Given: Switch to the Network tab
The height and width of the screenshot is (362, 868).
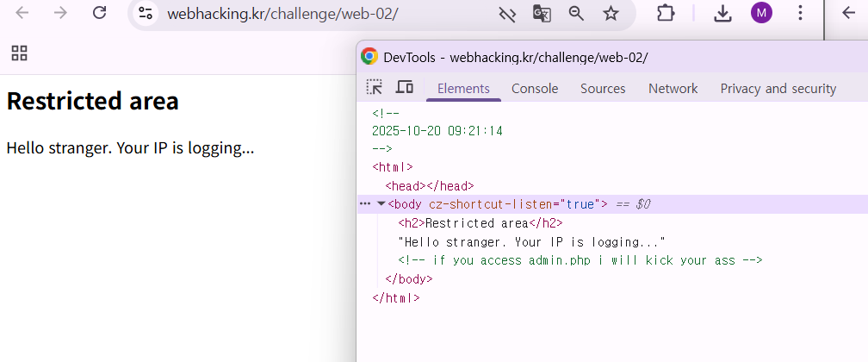Looking at the screenshot, I should [673, 89].
